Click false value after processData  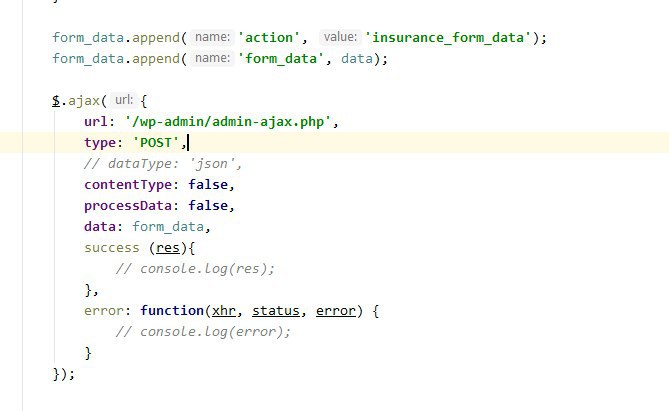click(x=208, y=205)
